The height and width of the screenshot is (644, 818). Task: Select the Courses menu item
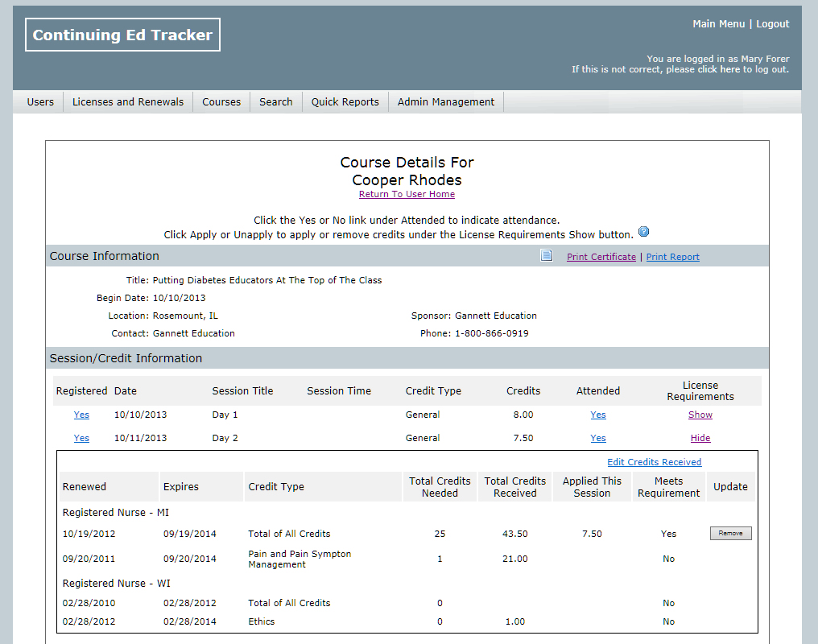[x=221, y=102]
